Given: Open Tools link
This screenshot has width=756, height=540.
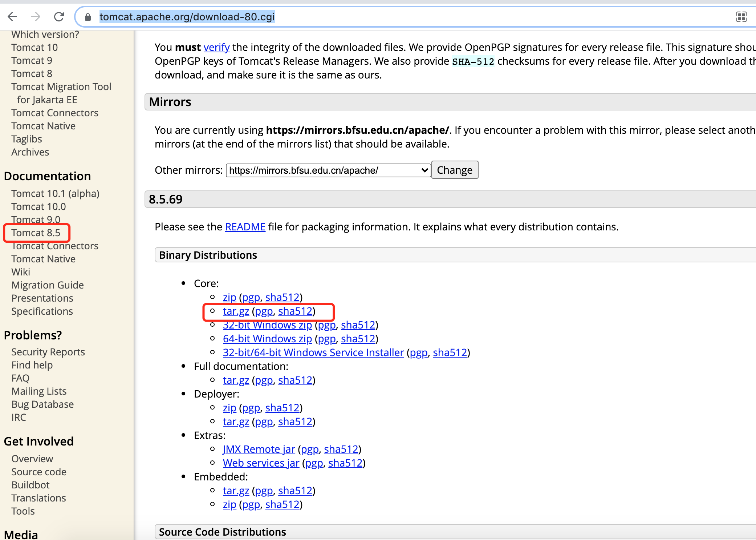Looking at the screenshot, I should pyautogui.click(x=23, y=511).
